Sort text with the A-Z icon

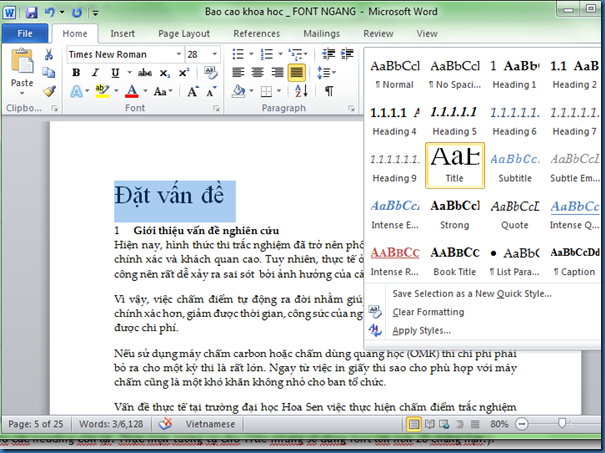(301, 91)
